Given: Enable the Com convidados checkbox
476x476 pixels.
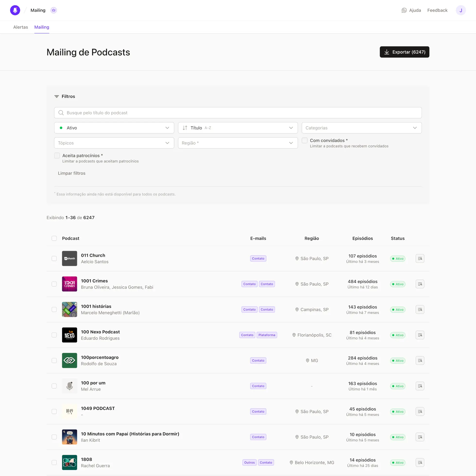Looking at the screenshot, I should 305,140.
